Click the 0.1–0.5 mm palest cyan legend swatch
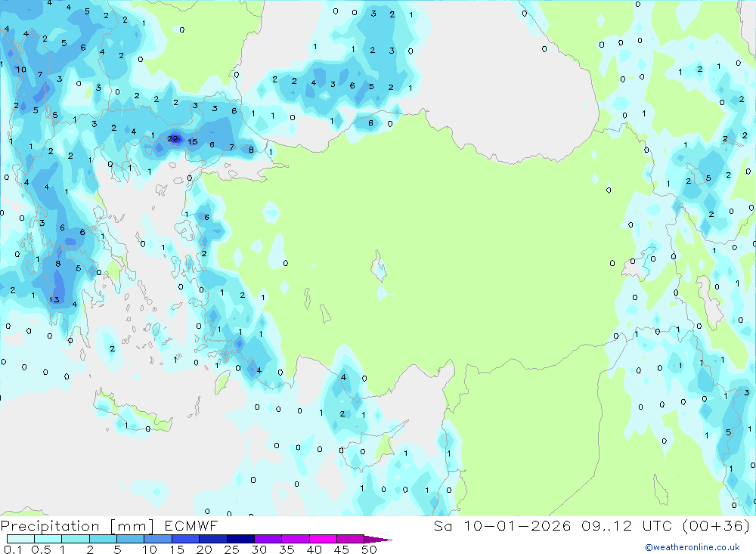 [20, 539]
